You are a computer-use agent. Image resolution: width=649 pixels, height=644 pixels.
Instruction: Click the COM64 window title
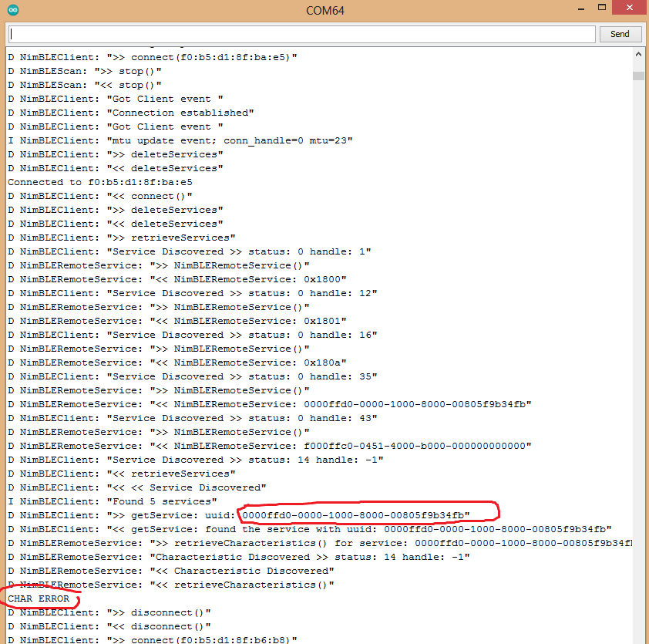point(325,10)
